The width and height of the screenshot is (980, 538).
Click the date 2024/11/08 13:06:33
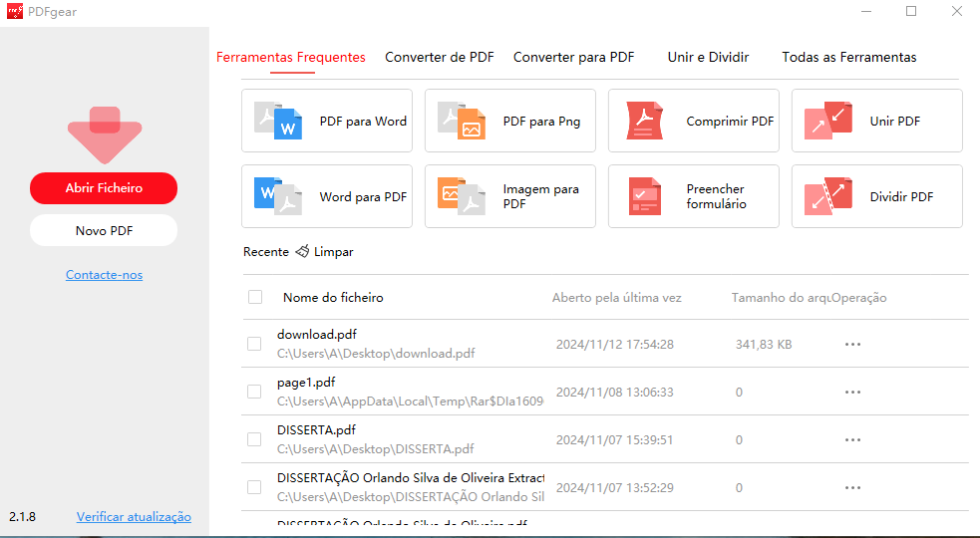click(x=615, y=392)
